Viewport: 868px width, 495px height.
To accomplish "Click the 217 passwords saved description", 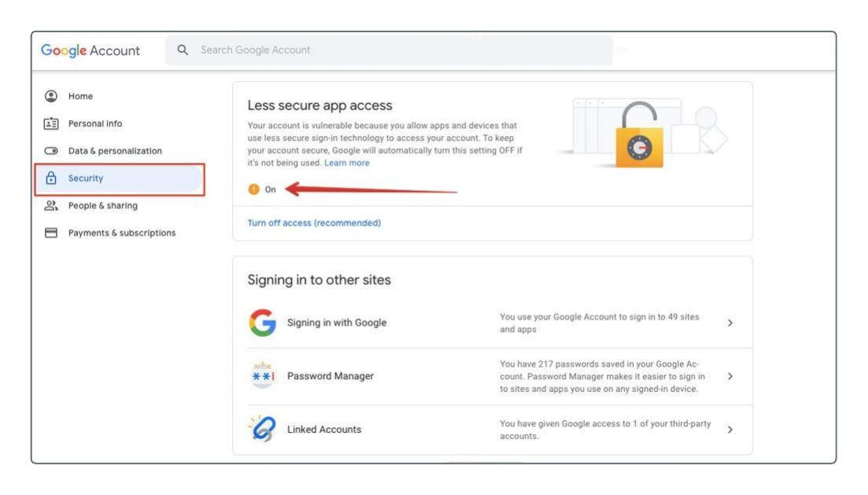I will (x=602, y=376).
